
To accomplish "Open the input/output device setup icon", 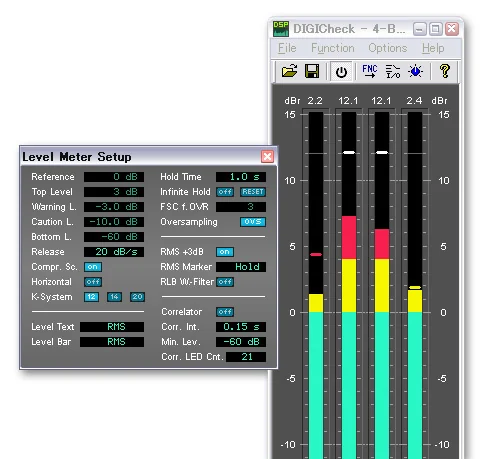I will point(393,71).
